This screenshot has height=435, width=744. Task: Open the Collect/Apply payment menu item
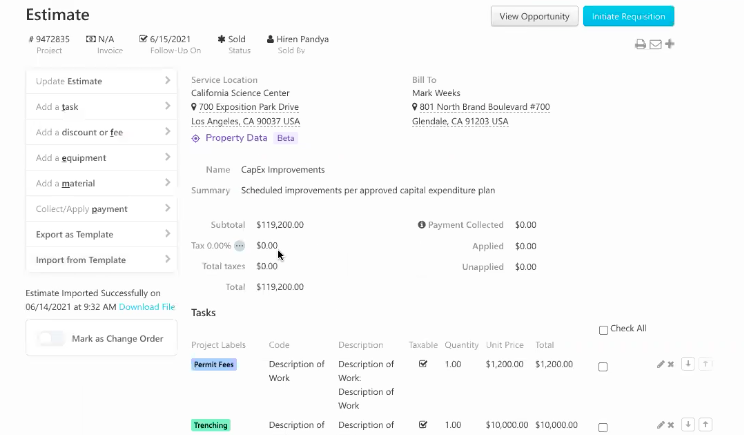point(102,209)
